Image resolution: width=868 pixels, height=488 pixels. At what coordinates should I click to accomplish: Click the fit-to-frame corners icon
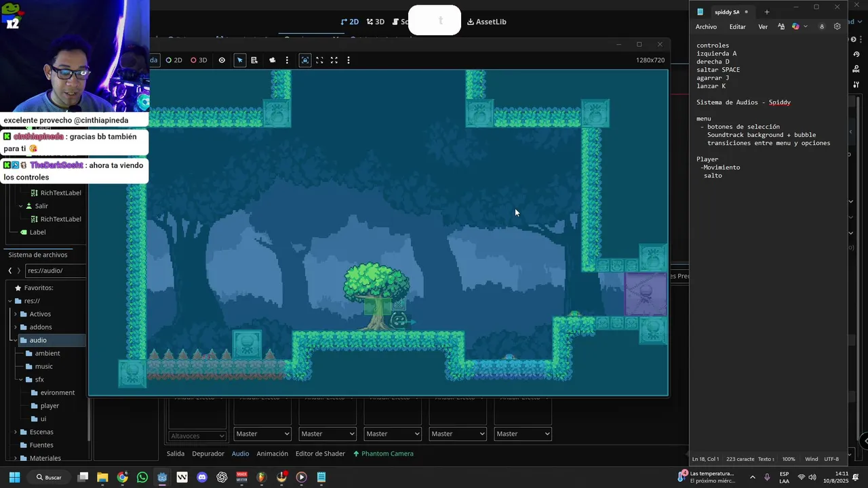(319, 60)
